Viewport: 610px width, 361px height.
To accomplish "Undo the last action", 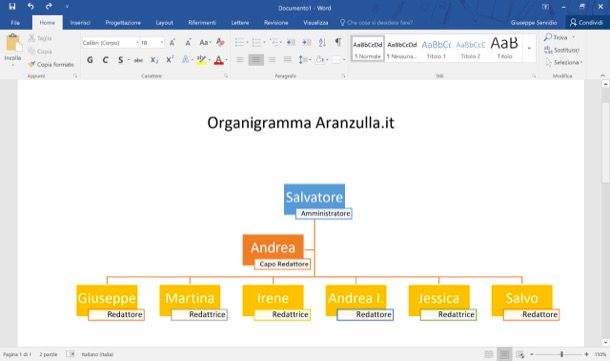I will point(30,7).
